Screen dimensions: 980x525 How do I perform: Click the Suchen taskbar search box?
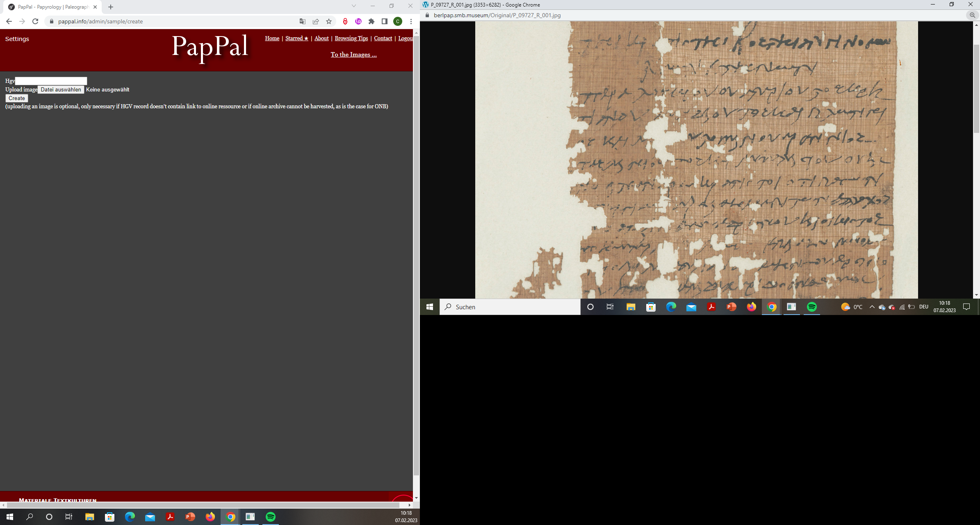[510, 307]
